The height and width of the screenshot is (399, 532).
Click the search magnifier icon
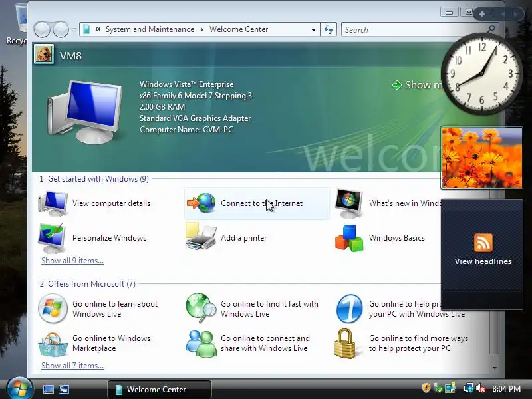pyautogui.click(x=491, y=29)
